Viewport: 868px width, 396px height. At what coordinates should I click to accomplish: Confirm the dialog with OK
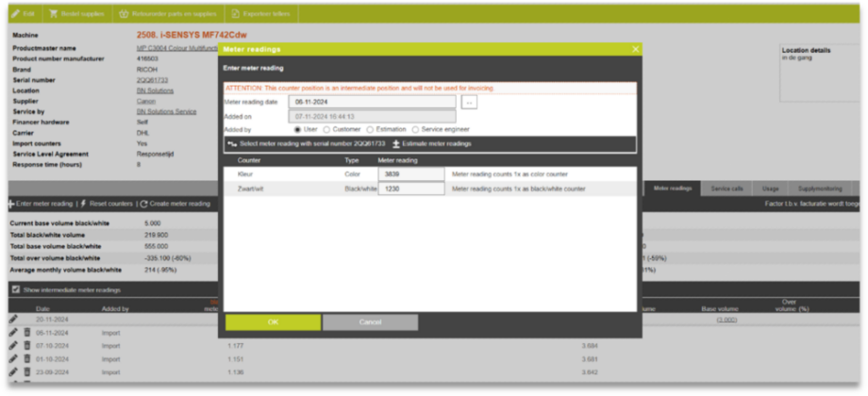273,322
